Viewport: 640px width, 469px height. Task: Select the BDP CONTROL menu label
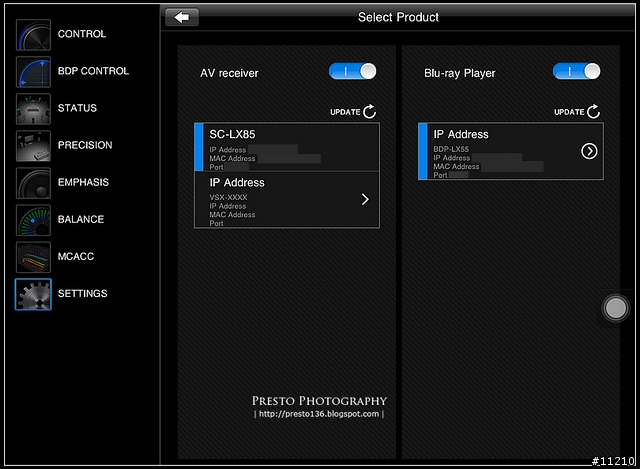point(93,71)
